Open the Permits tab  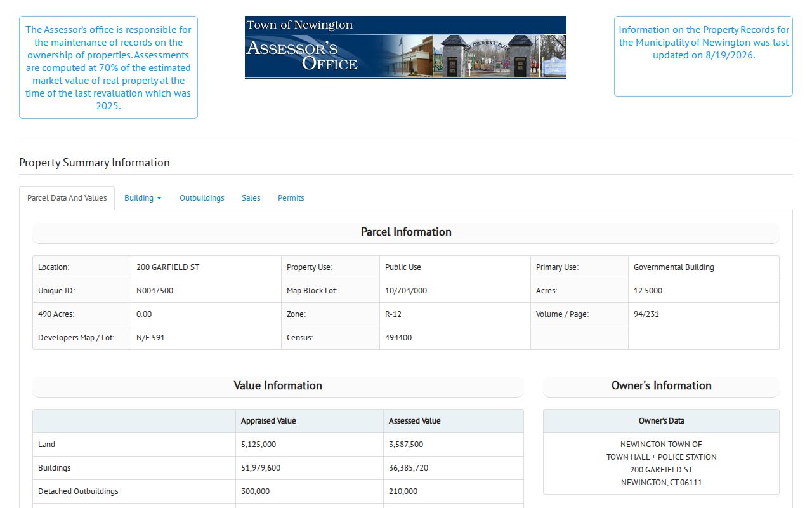tap(291, 198)
